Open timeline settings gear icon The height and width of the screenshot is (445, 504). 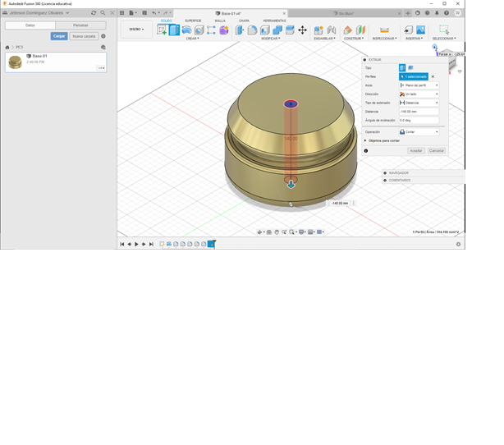coord(458,244)
